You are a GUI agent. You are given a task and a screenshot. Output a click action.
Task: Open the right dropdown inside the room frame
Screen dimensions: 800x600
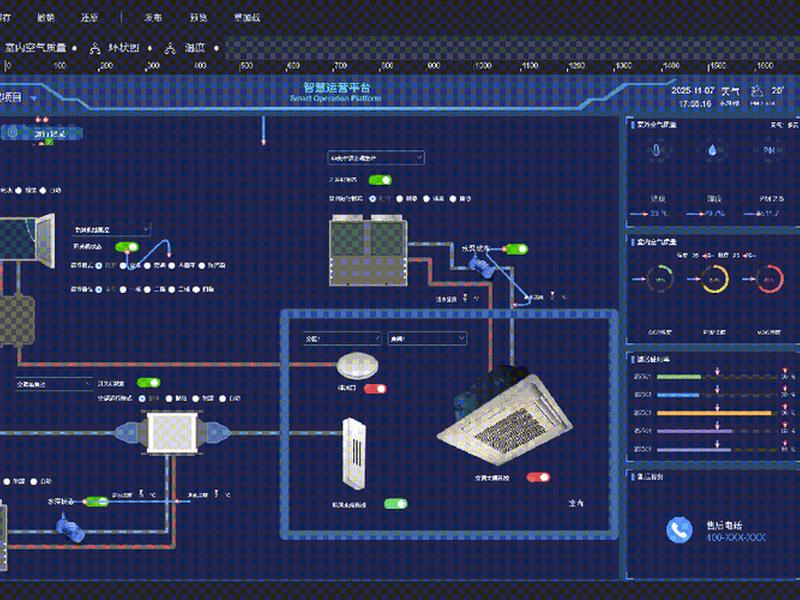click(427, 338)
